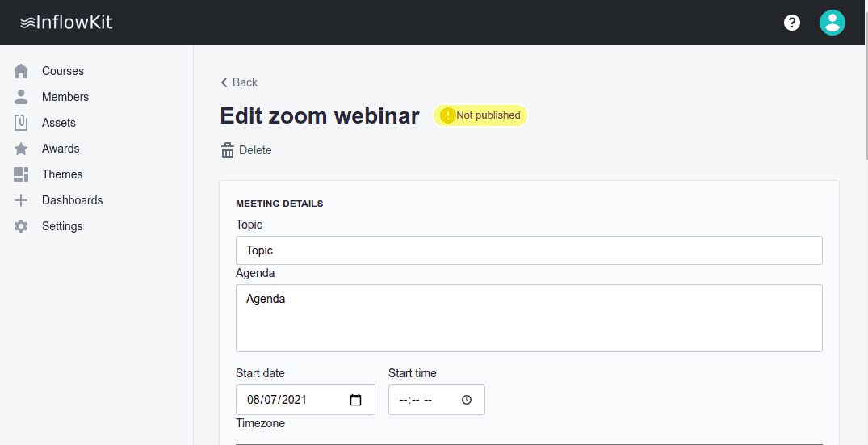868x445 pixels.
Task: Click the Assets paperclip icon
Action: coord(21,123)
